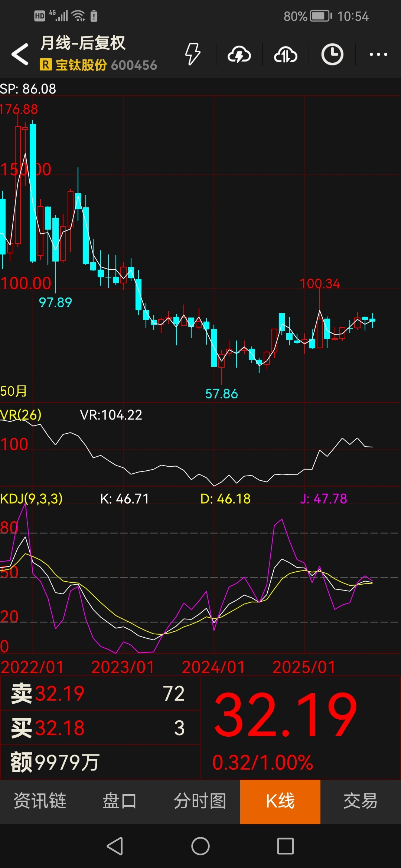Open the 交易 tab

(x=361, y=801)
